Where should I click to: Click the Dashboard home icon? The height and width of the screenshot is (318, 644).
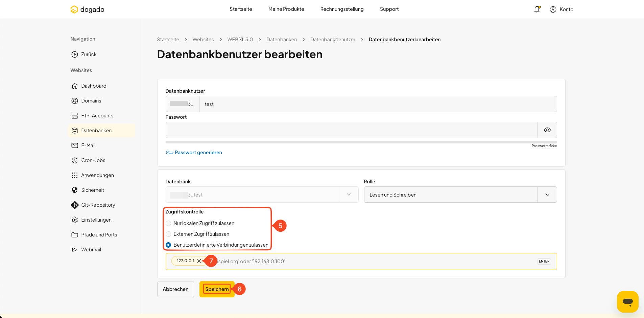click(x=75, y=86)
